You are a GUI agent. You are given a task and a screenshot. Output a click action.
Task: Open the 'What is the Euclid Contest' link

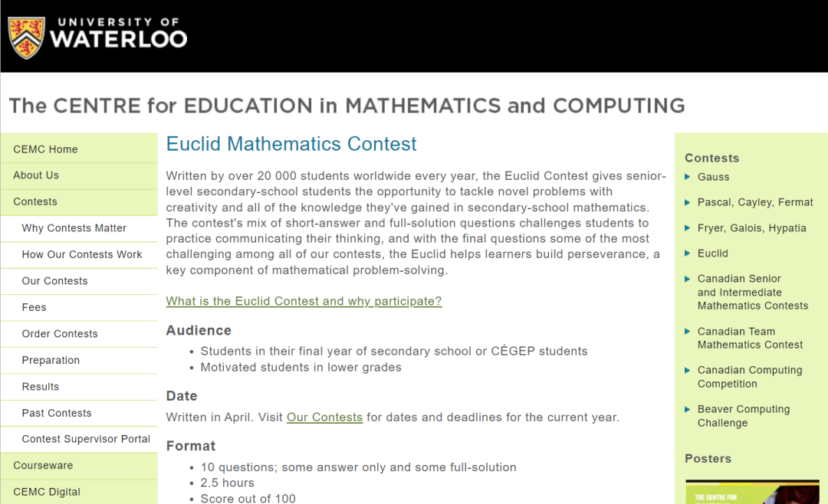pyautogui.click(x=304, y=300)
